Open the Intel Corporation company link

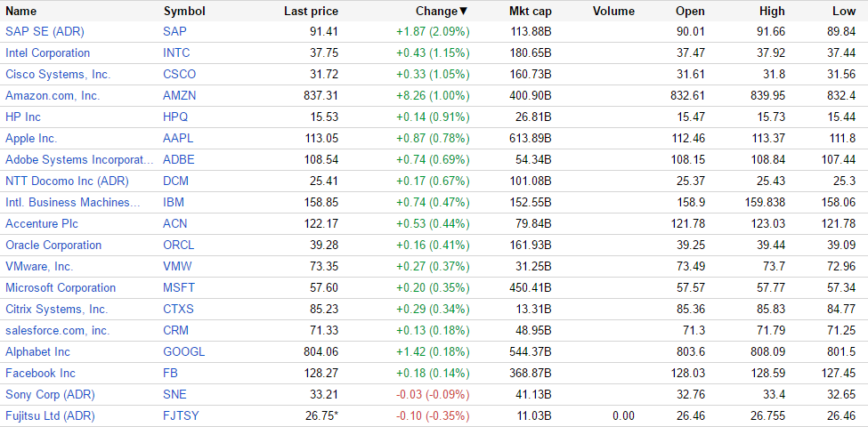pos(48,52)
